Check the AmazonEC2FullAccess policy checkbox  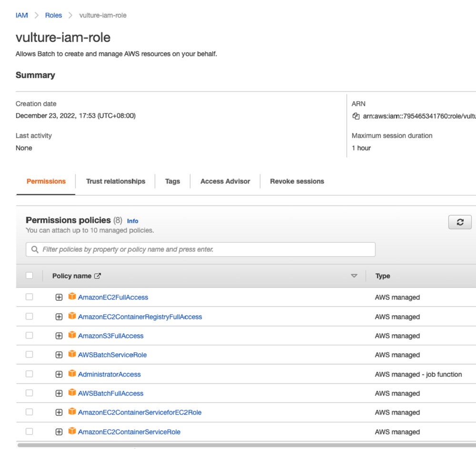[x=30, y=297]
